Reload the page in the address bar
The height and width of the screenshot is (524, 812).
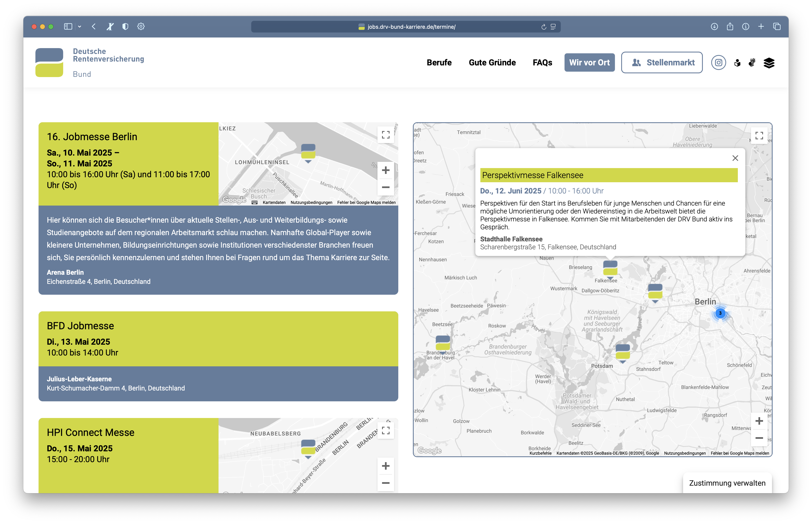pyautogui.click(x=543, y=27)
